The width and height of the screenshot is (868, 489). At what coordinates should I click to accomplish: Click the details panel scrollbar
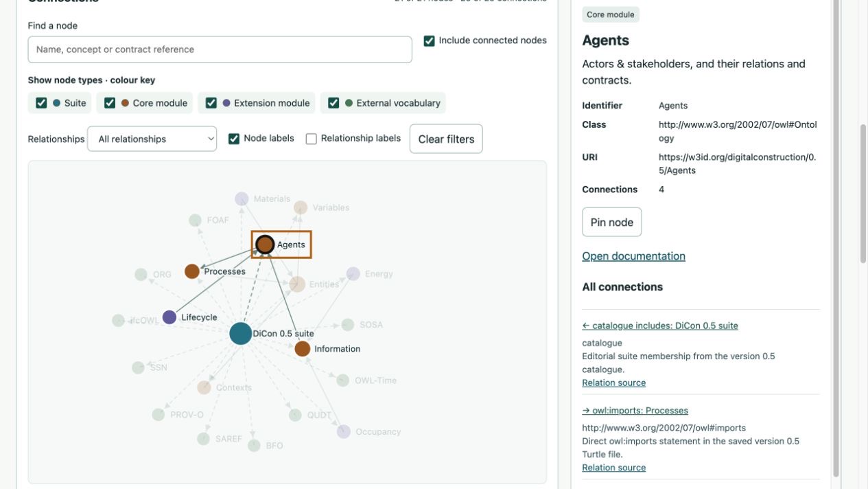click(x=836, y=238)
